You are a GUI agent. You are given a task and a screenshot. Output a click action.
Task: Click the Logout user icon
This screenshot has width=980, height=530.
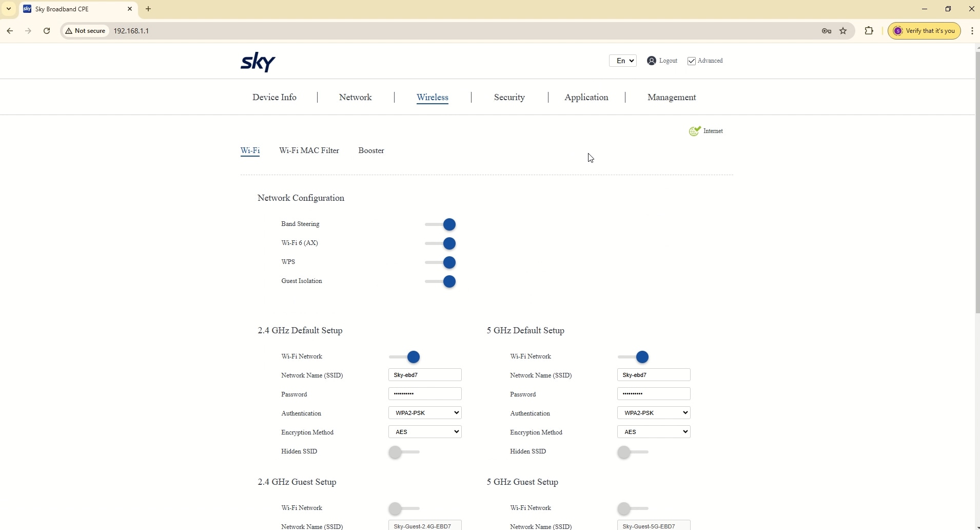coord(651,61)
